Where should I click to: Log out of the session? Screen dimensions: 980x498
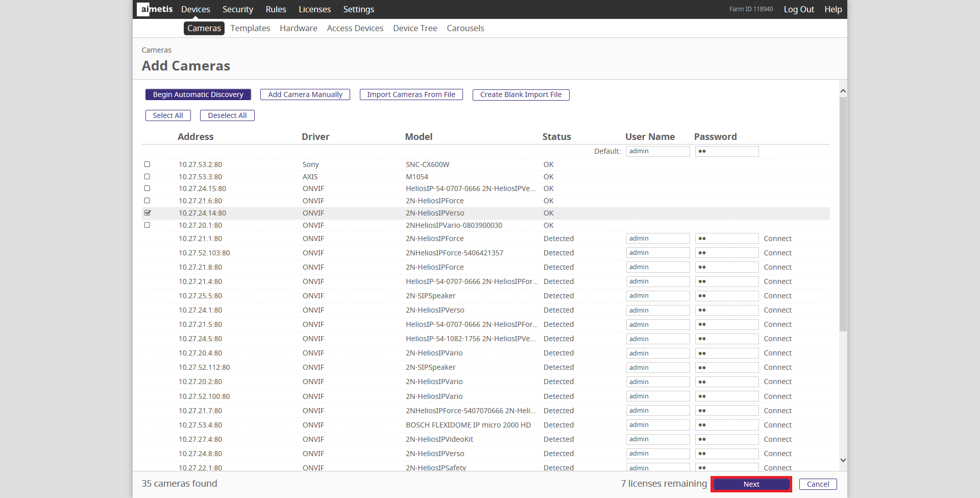[799, 9]
